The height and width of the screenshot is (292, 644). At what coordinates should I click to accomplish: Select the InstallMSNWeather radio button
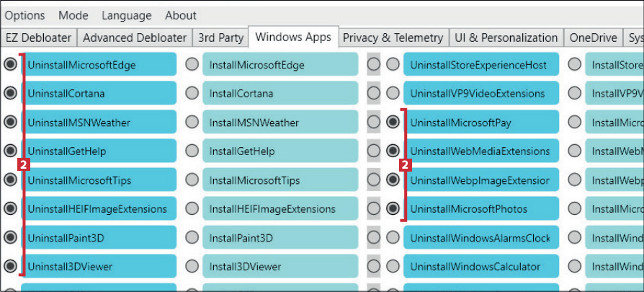point(192,122)
